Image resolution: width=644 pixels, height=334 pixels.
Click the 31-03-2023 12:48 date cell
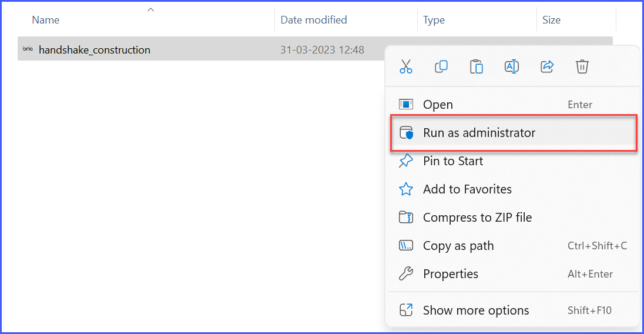point(322,50)
